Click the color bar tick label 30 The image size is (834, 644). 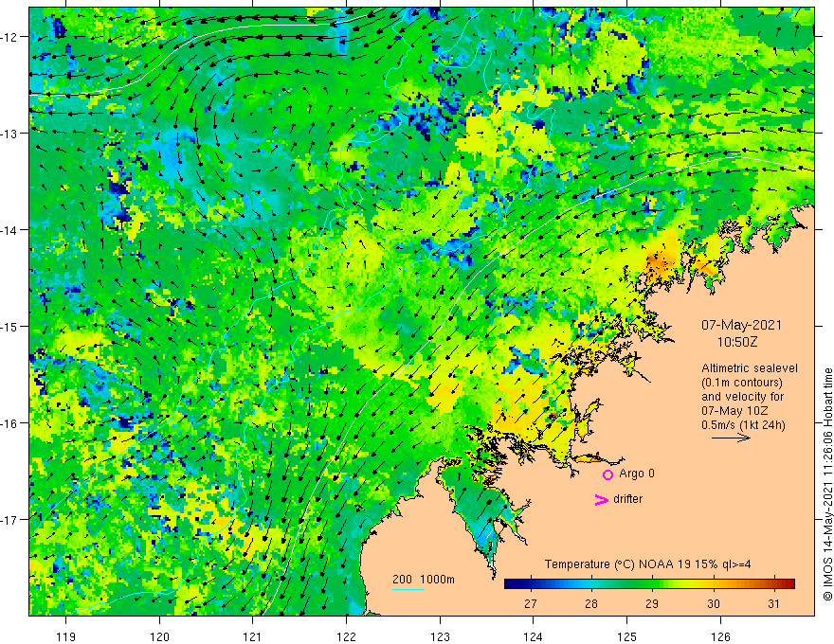(714, 603)
